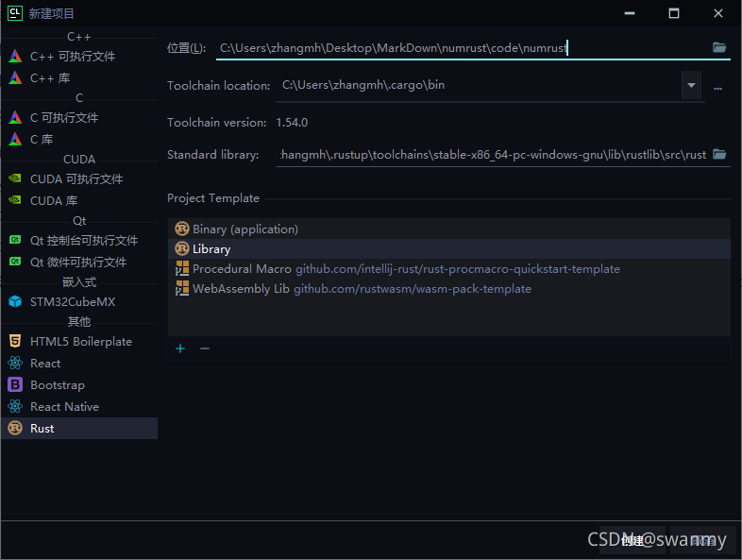This screenshot has height=560, width=742.
Task: Select the C++ 可执行文件 project type
Action: pyautogui.click(x=79, y=57)
